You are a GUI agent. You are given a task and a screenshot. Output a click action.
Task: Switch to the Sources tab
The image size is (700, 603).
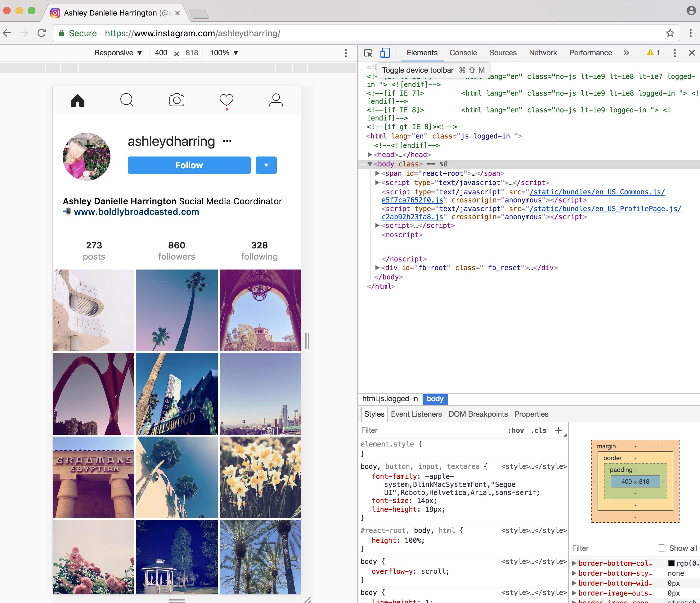503,53
